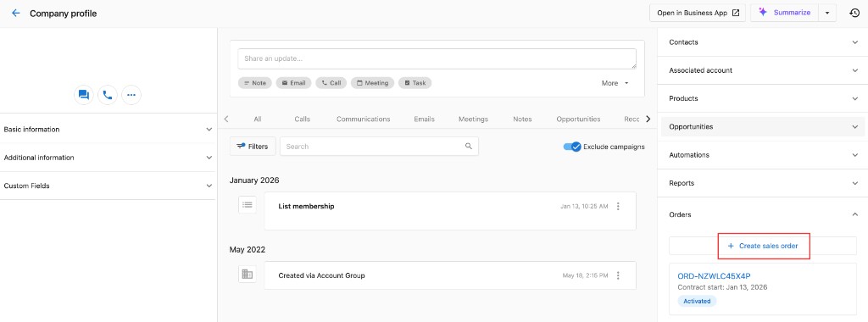Expand the Associated account panel
The width and height of the screenshot is (868, 322).
point(762,70)
